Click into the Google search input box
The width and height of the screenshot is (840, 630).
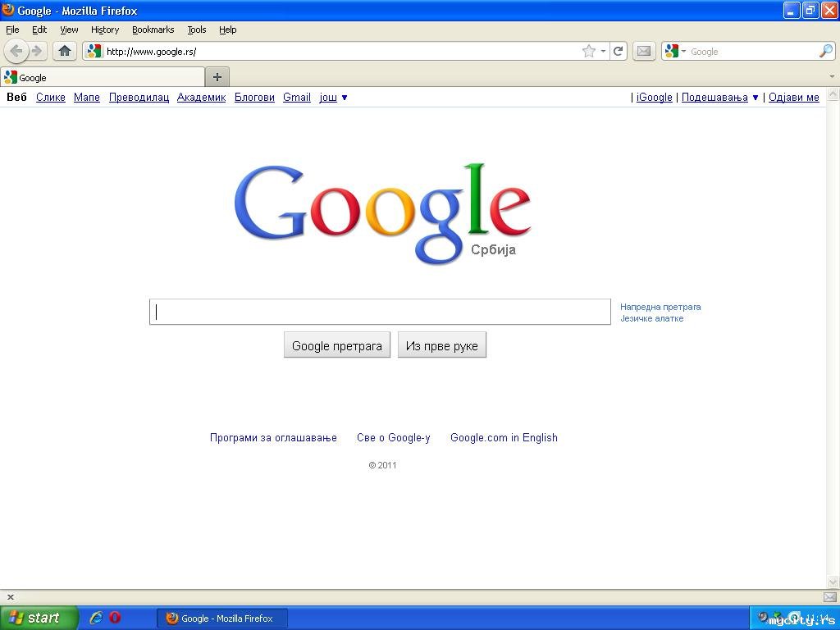(380, 312)
